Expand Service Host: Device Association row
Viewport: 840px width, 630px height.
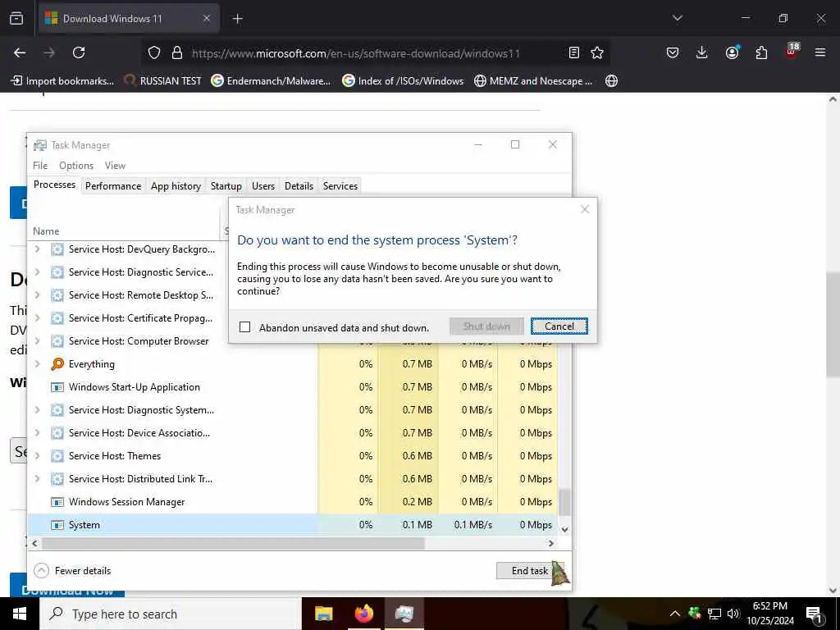click(37, 433)
